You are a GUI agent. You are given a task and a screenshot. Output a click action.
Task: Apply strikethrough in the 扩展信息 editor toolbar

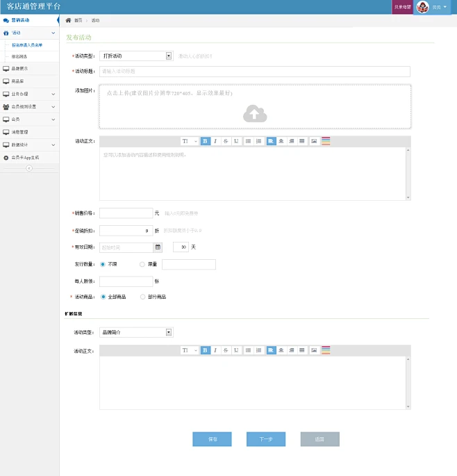point(226,350)
